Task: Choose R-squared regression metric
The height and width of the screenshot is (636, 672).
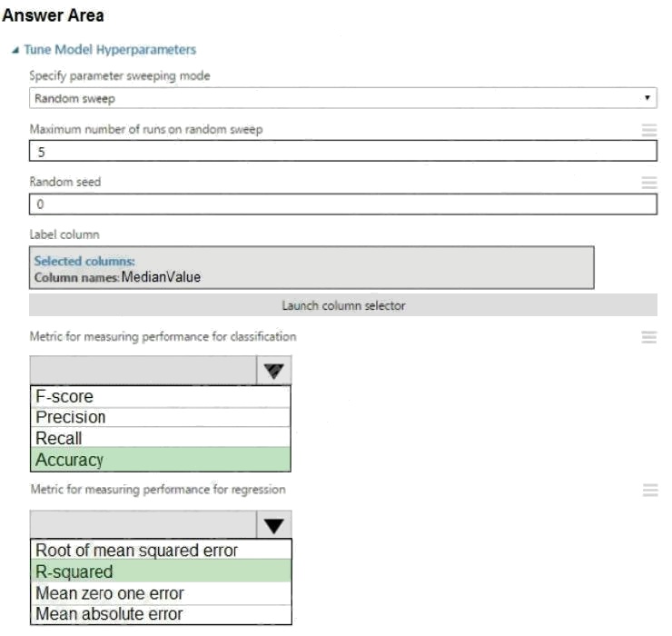Action: pos(160,572)
